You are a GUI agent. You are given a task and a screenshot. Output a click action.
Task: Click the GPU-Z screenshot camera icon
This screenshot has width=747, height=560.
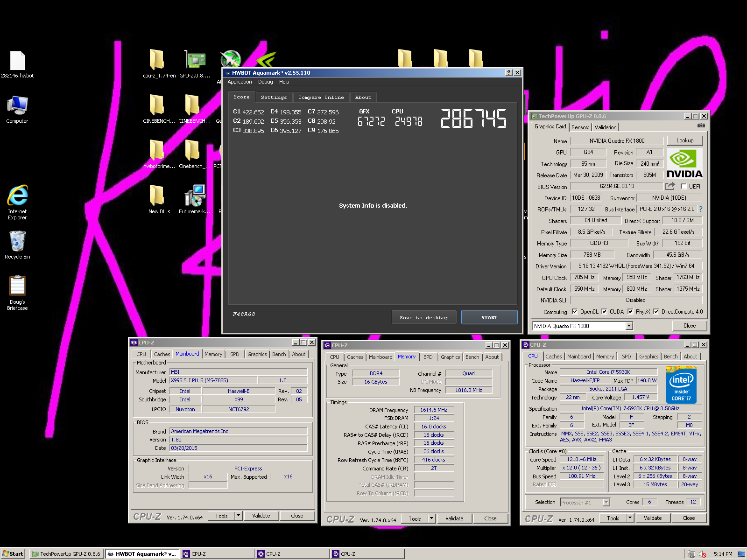pyautogui.click(x=701, y=126)
